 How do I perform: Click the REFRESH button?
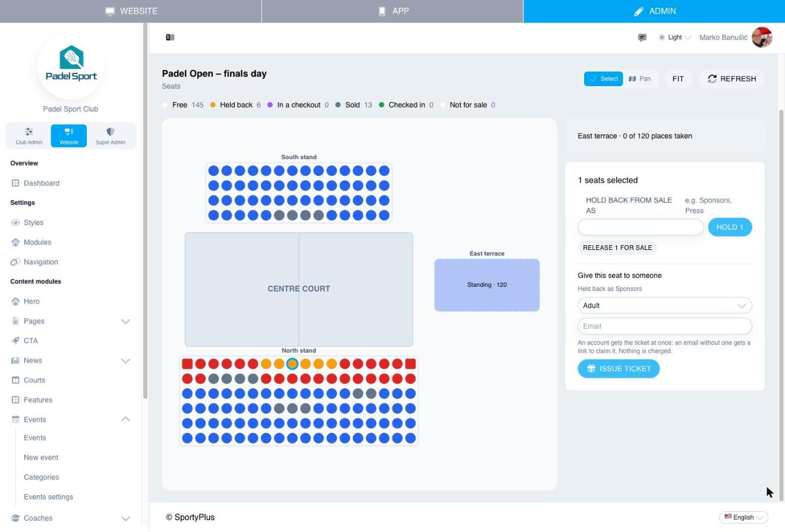pyautogui.click(x=732, y=79)
